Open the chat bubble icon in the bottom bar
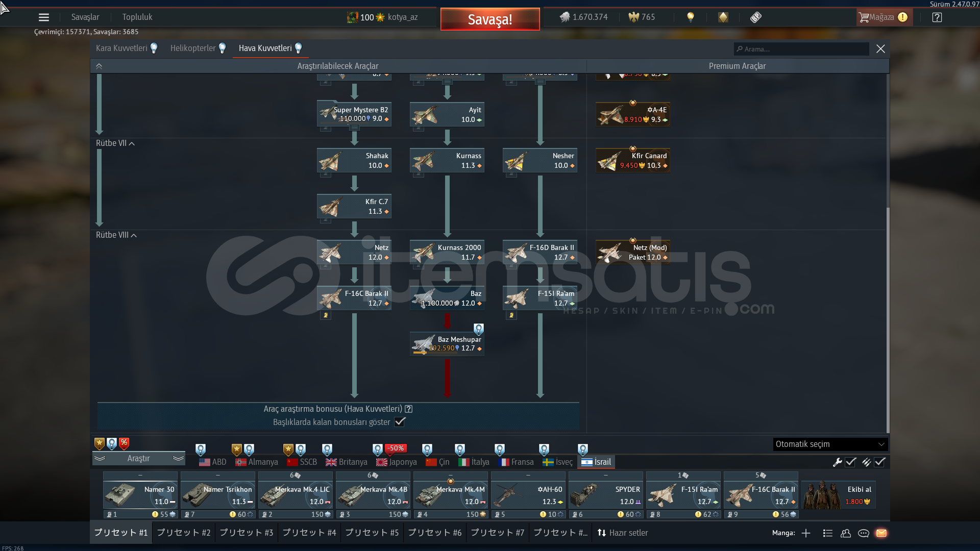The width and height of the screenshot is (980, 551). [x=864, y=533]
